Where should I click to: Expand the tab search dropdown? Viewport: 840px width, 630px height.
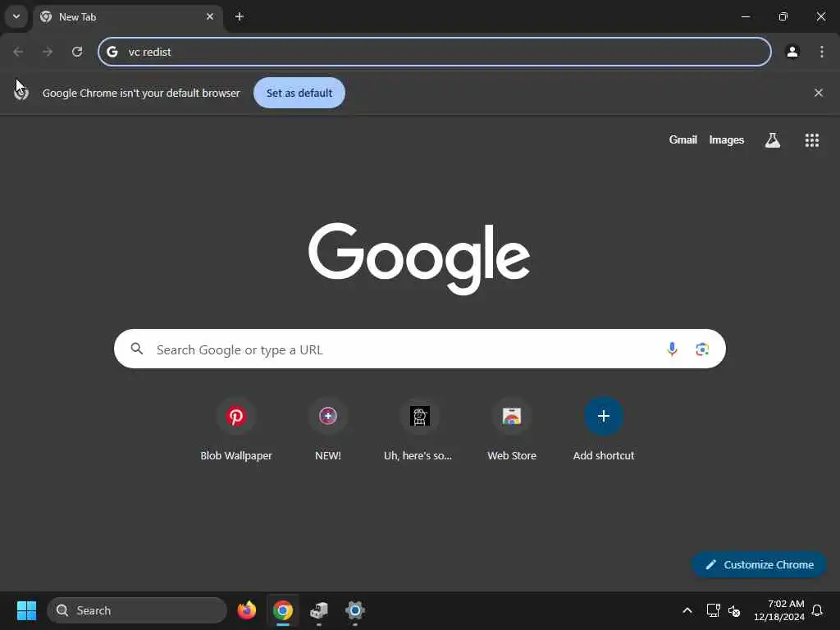16,16
